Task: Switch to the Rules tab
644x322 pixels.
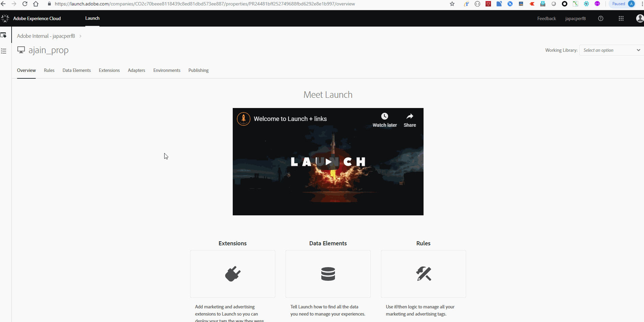Action: tap(49, 70)
